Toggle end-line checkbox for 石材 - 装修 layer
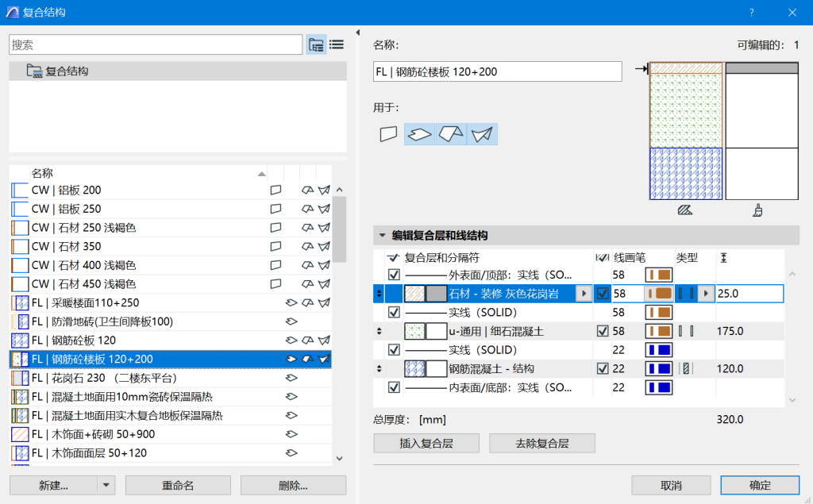This screenshot has height=504, width=813. pyautogui.click(x=603, y=294)
